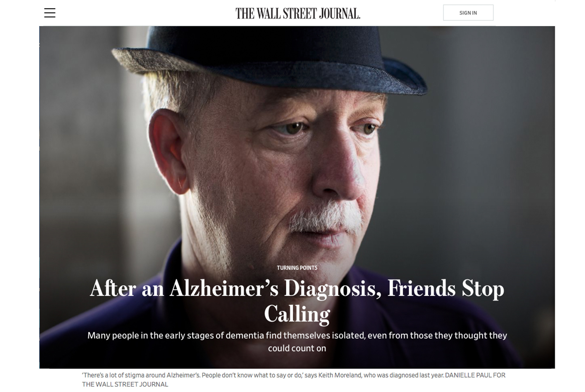
Task: Click The Wall Street Journal logo
Action: click(298, 13)
